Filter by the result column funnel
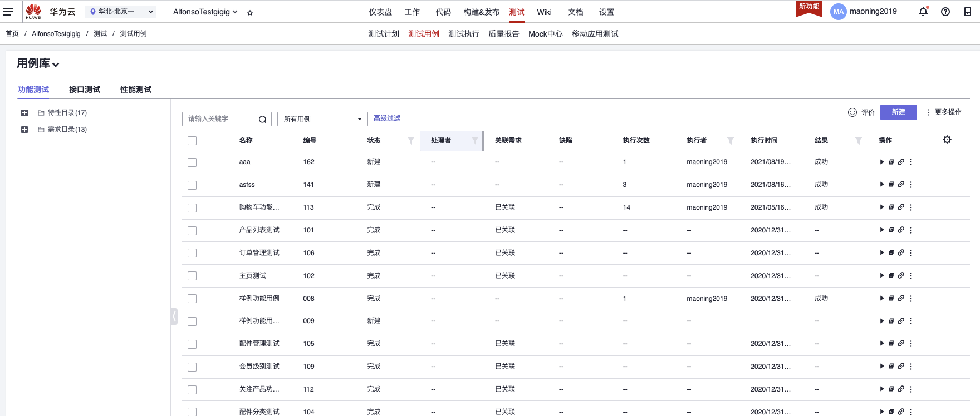This screenshot has height=416, width=980. [859, 141]
